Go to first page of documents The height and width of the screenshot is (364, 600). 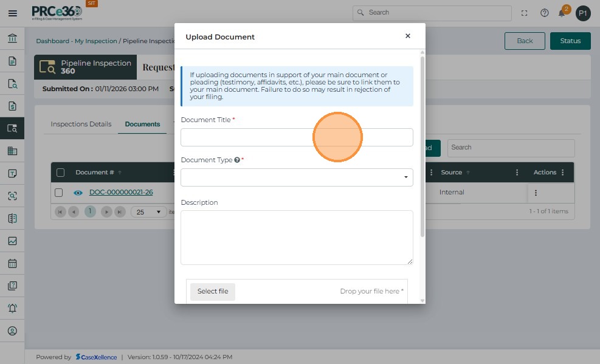point(60,212)
